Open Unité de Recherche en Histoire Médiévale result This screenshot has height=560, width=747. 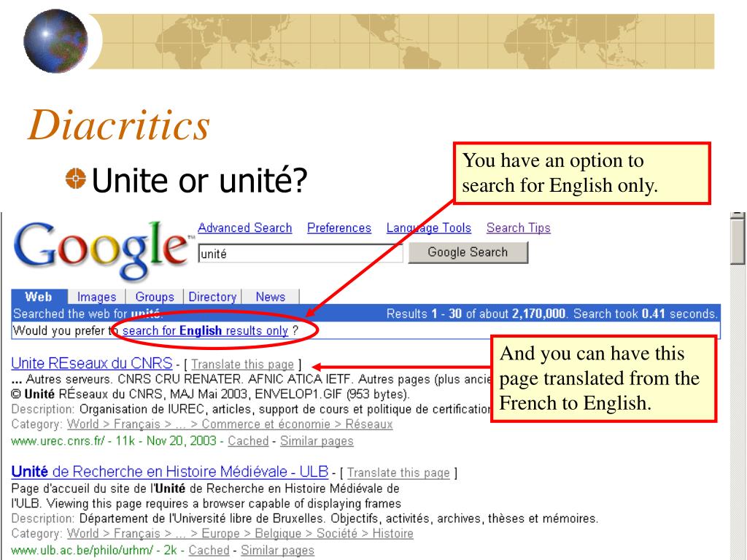(x=169, y=472)
